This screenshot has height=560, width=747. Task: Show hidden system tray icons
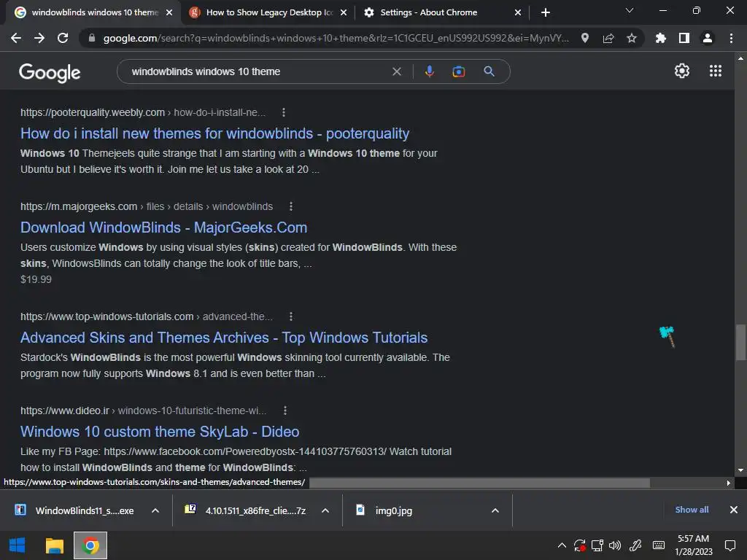(562, 545)
